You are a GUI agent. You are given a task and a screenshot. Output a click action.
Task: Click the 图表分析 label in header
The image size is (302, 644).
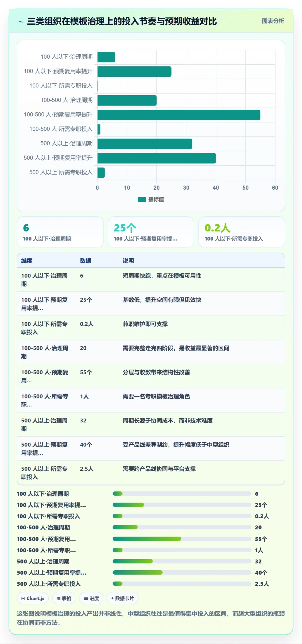(273, 21)
